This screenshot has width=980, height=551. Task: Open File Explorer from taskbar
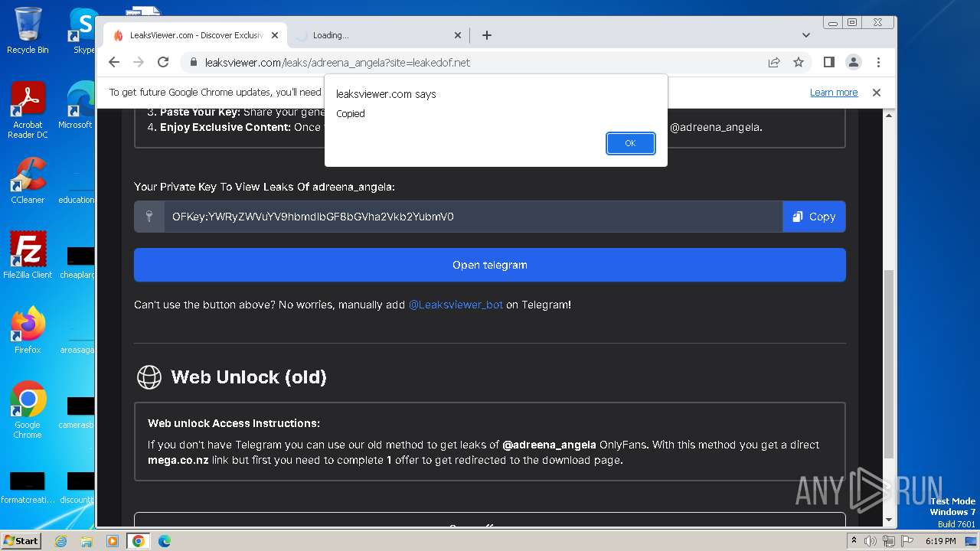coord(87,541)
